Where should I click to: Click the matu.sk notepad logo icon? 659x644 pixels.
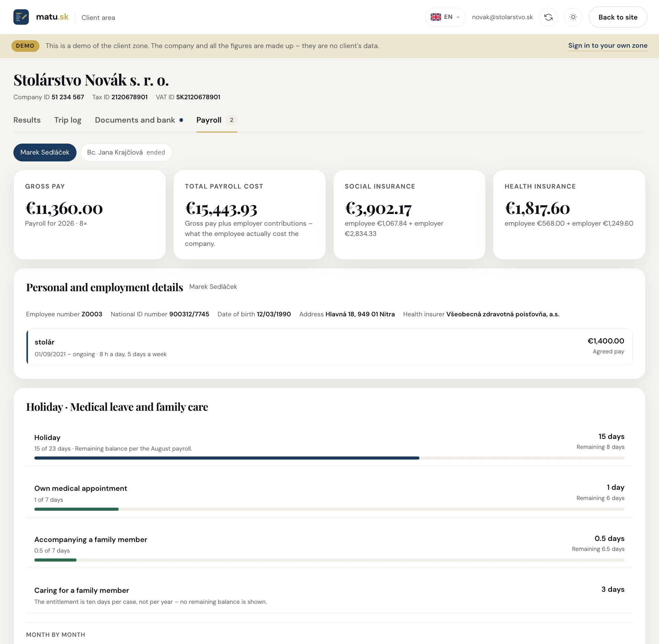21,17
